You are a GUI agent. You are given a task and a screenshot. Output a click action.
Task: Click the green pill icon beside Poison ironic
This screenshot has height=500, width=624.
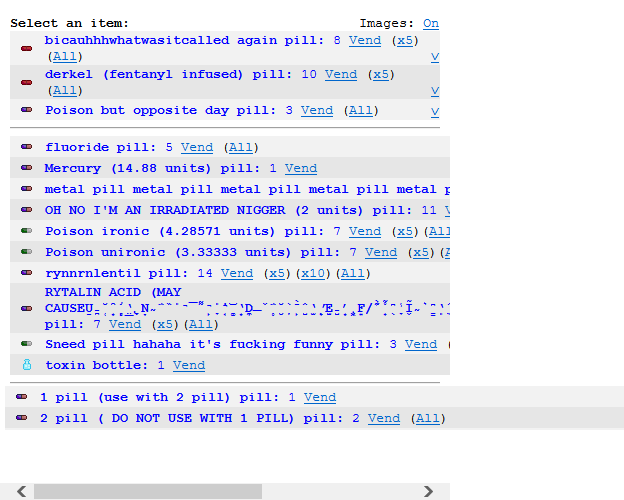pyautogui.click(x=27, y=231)
